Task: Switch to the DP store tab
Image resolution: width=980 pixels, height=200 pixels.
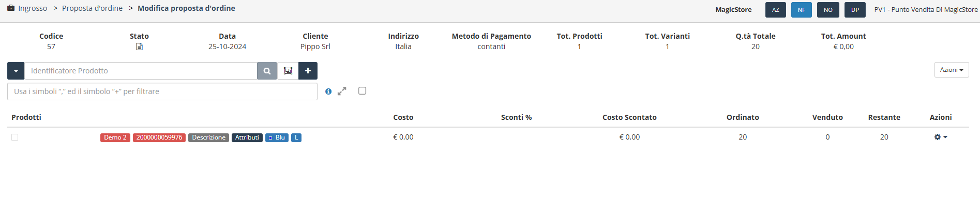Action: 855,10
